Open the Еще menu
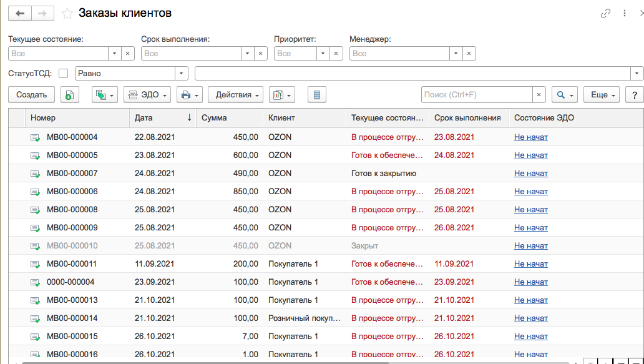 click(602, 94)
